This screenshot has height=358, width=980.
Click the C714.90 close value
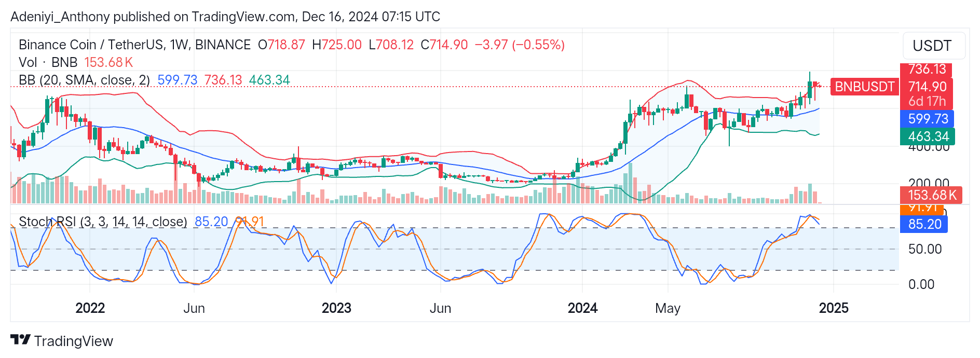[444, 45]
